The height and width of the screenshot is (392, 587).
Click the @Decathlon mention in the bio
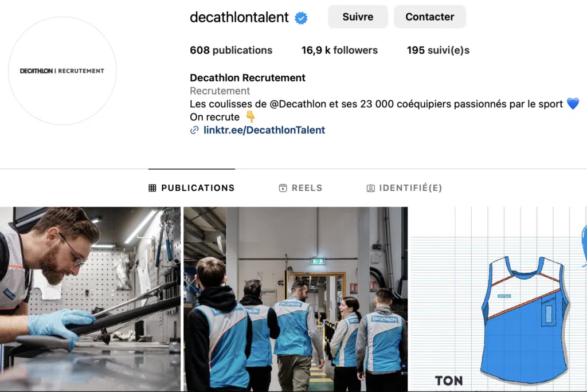pos(298,104)
